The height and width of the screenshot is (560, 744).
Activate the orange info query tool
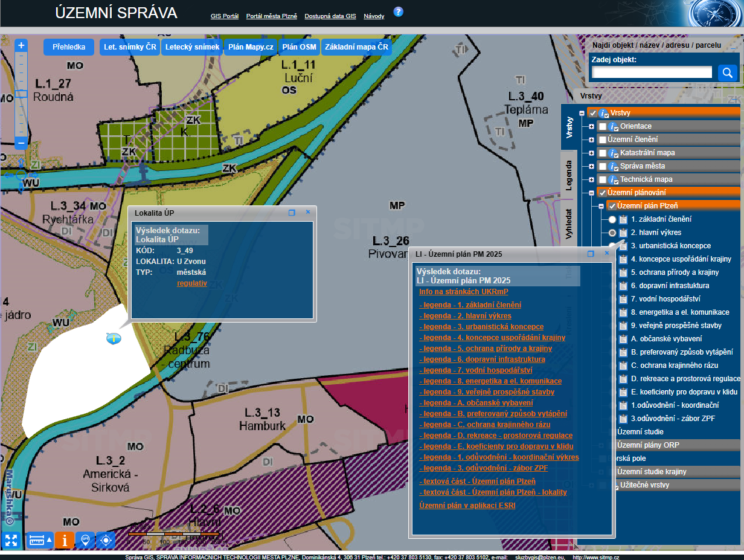[x=65, y=540]
